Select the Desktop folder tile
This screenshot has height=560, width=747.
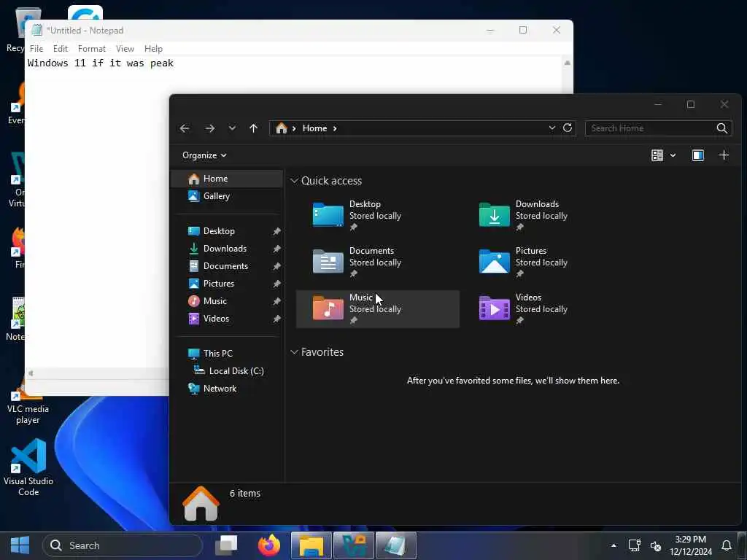(x=378, y=215)
